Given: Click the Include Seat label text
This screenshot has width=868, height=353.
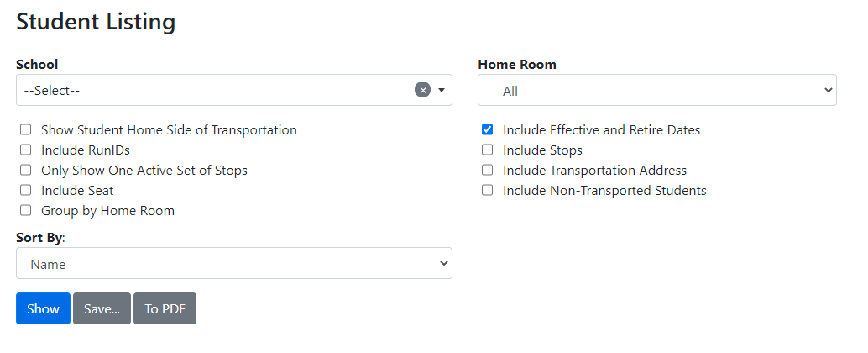Looking at the screenshot, I should point(77,191).
